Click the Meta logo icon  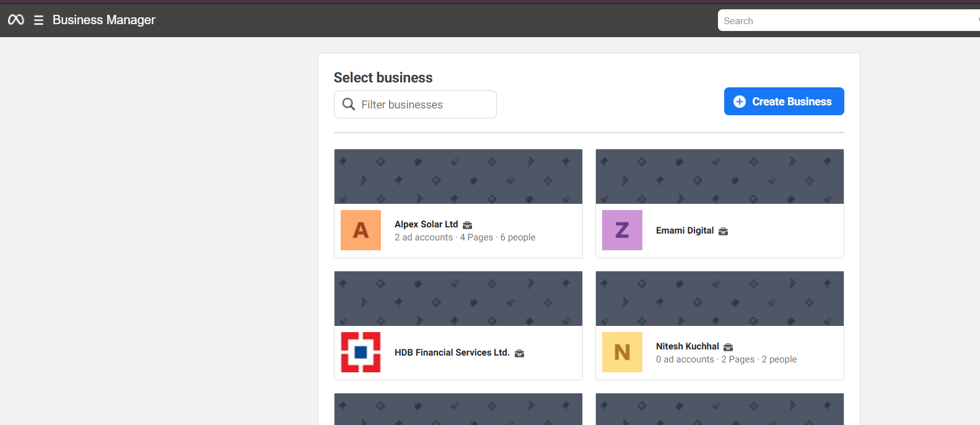coord(16,20)
